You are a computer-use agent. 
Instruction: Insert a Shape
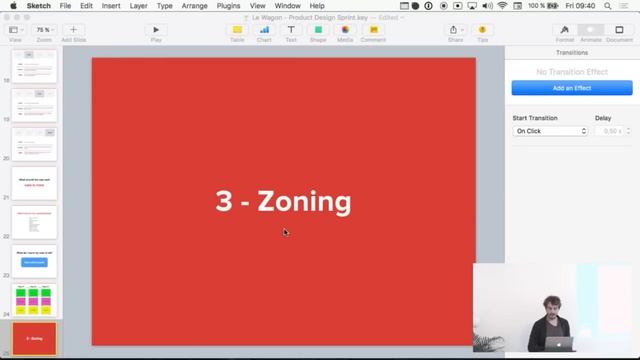318,30
